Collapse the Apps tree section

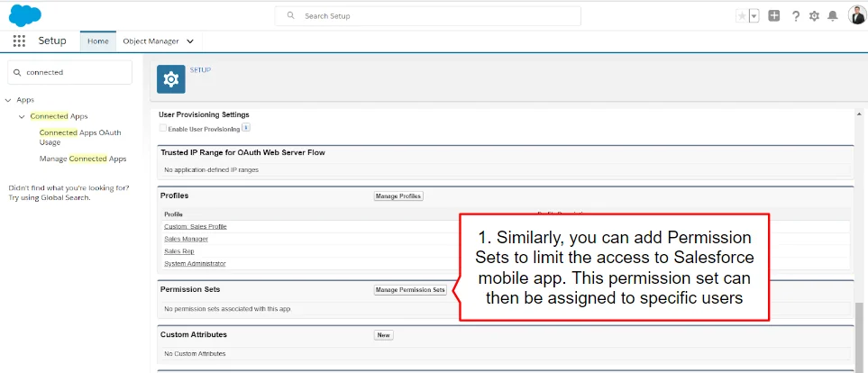coord(8,100)
